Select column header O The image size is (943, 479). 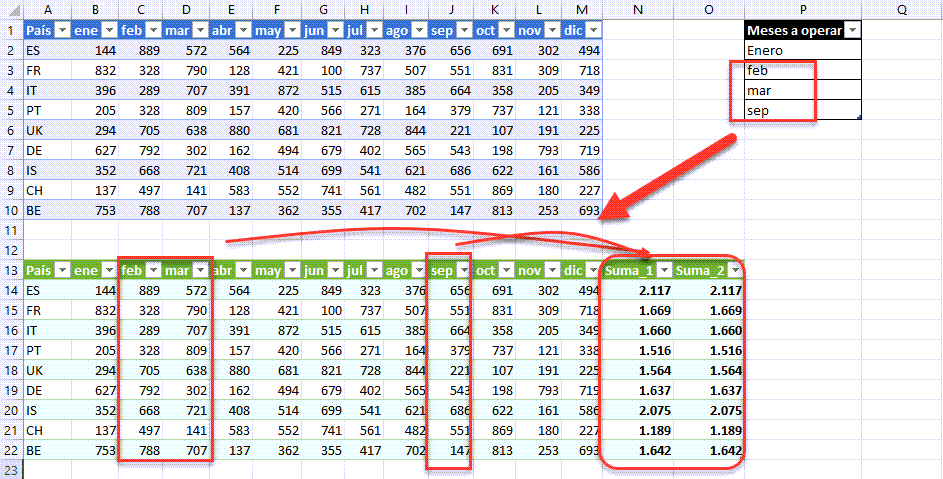(x=708, y=9)
